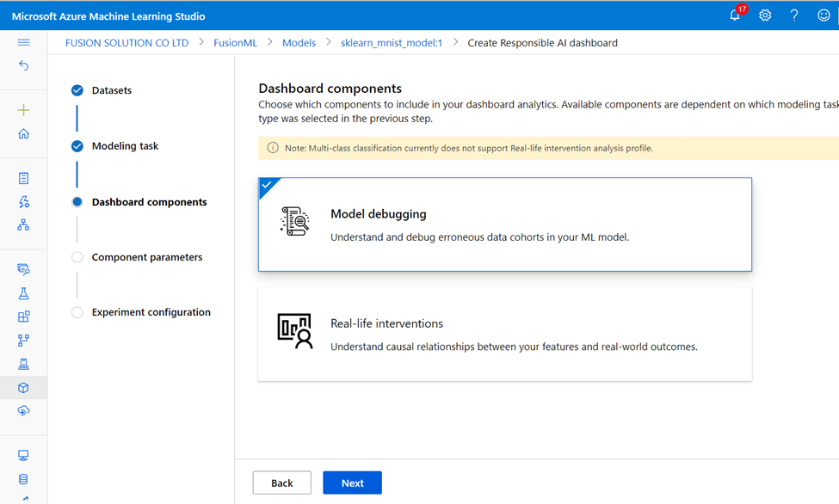Viewport: 839px width, 504px height.
Task: Click 'Understand causal relationships' description text
Action: (514, 347)
